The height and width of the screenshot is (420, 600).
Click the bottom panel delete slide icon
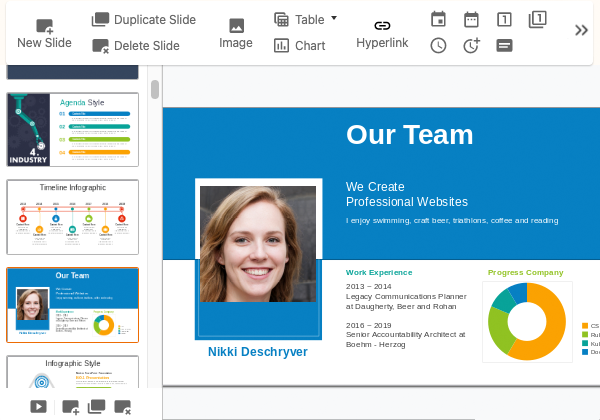(122, 406)
